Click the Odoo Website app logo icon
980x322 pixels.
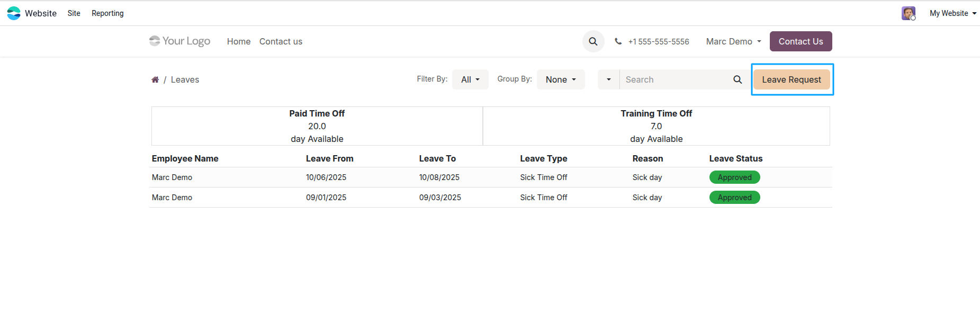point(14,13)
